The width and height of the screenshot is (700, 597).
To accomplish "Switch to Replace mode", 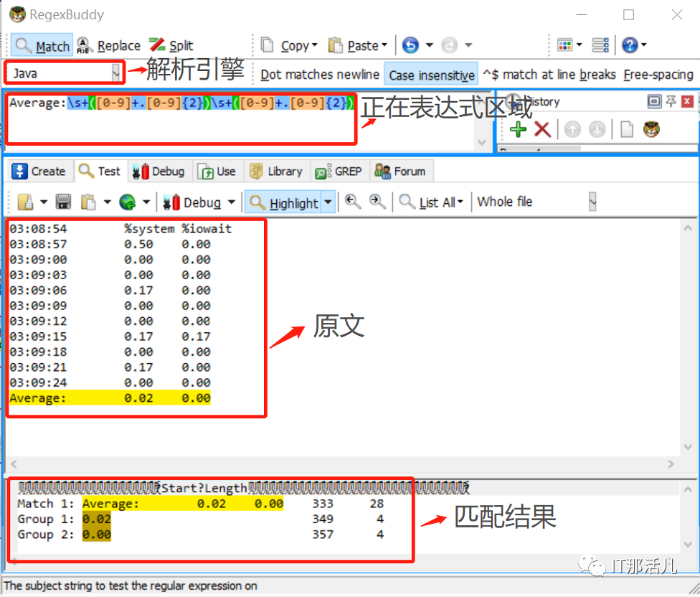I will (108, 45).
